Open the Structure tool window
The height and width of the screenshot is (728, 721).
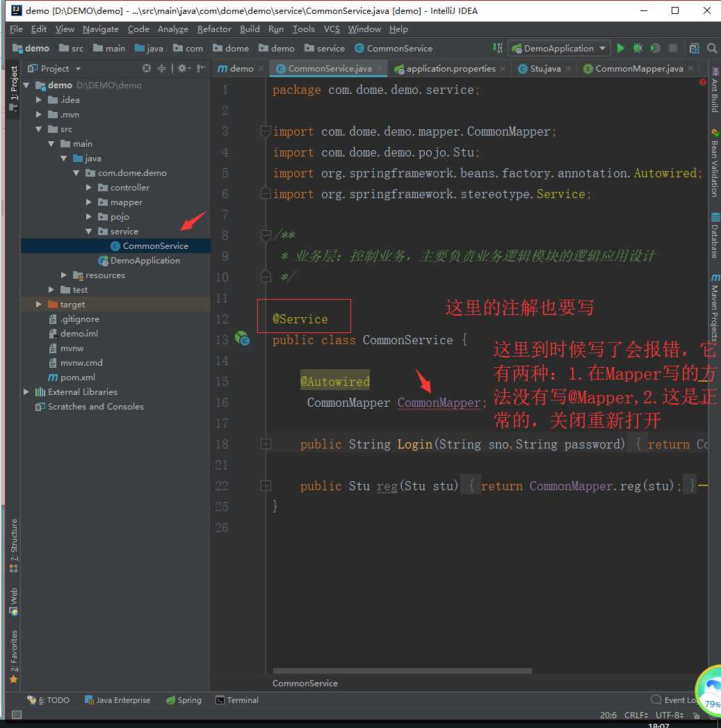(13, 546)
